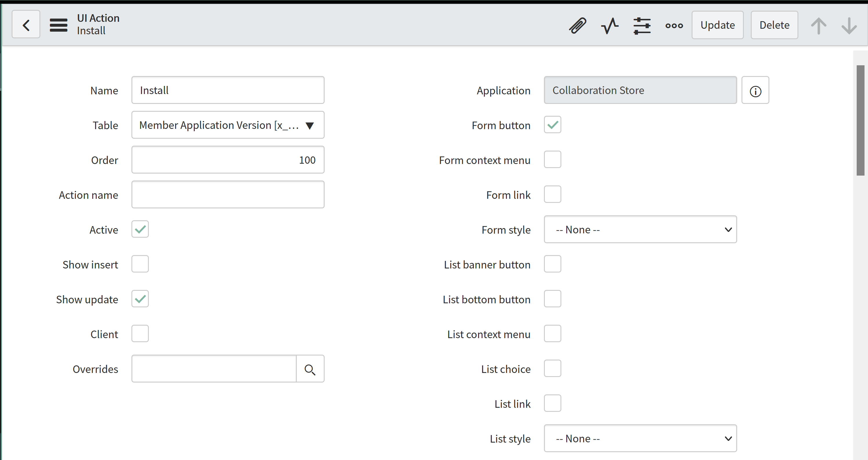Uncheck the Active checkbox
This screenshot has height=460, width=868.
140,230
